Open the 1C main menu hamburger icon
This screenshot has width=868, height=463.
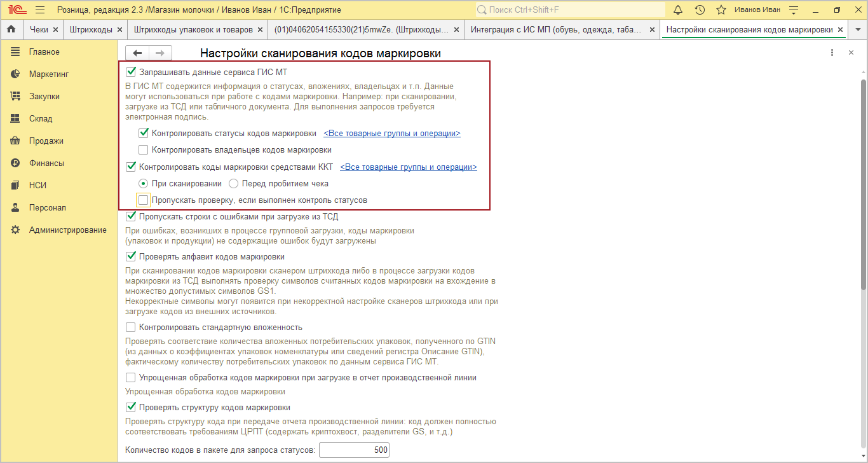[x=40, y=10]
